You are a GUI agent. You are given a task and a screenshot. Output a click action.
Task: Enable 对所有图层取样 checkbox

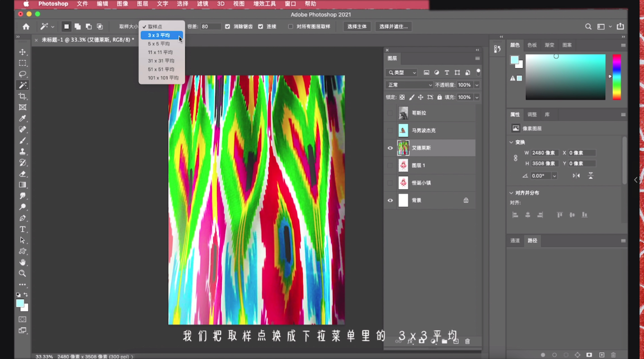pos(290,27)
